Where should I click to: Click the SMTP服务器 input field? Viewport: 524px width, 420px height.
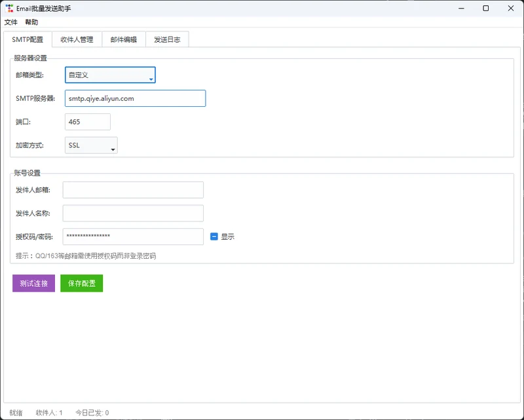point(136,98)
